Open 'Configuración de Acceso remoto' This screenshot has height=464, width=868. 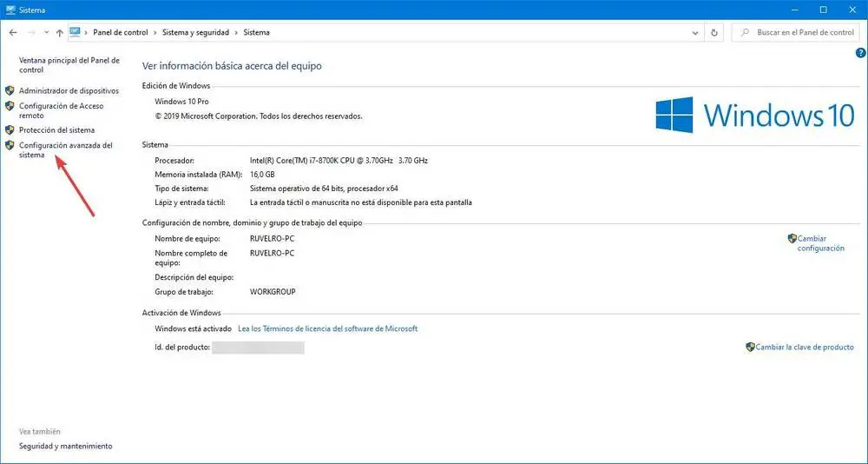pos(61,110)
